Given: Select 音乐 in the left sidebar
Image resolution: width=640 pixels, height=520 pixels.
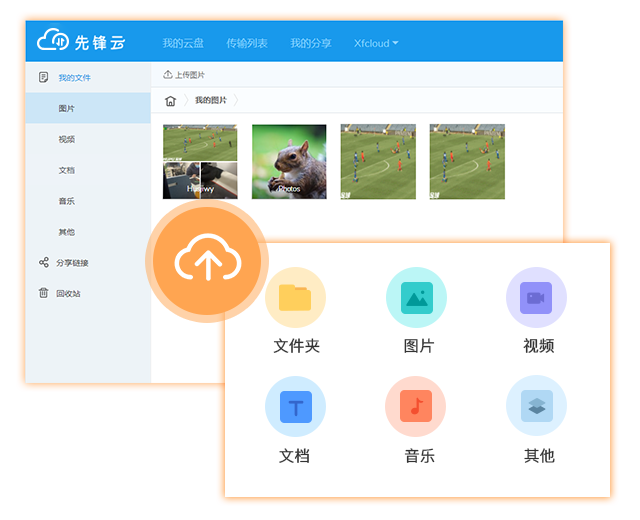Looking at the screenshot, I should [x=67, y=201].
